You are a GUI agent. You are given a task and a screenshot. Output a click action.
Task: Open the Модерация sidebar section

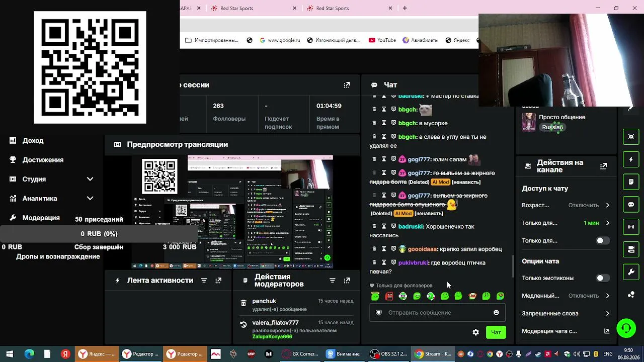[41, 218]
